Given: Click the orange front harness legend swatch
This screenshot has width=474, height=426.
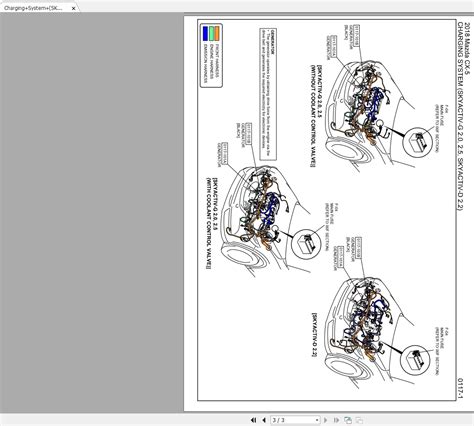Looking at the screenshot, I should (x=217, y=33).
